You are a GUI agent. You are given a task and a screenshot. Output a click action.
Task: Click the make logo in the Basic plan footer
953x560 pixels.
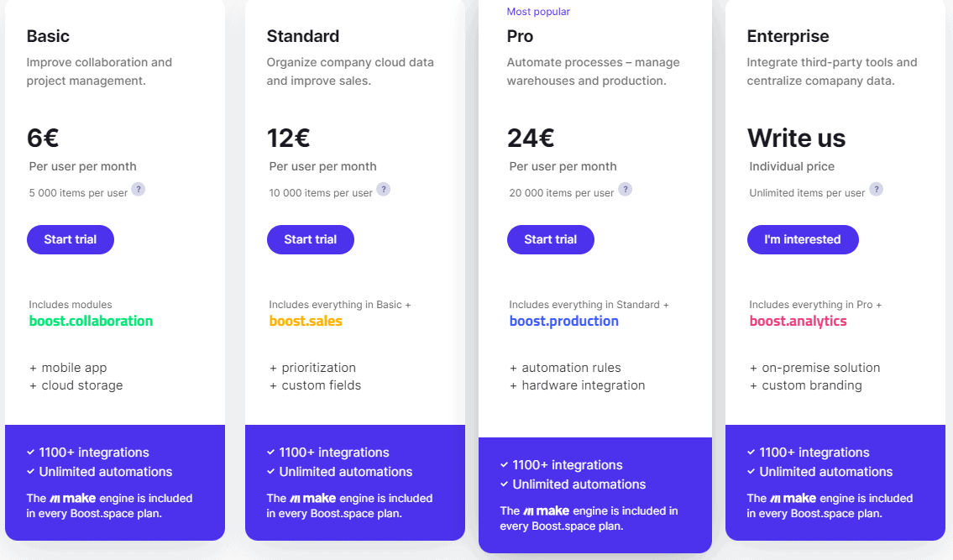[72, 498]
